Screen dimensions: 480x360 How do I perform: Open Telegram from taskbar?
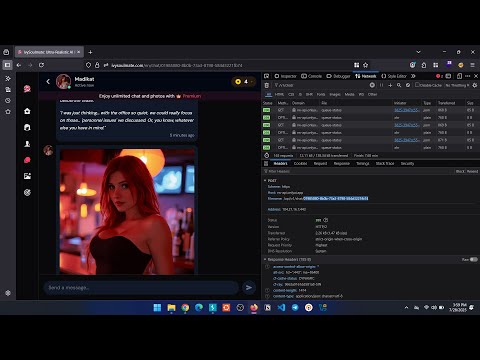(295, 307)
